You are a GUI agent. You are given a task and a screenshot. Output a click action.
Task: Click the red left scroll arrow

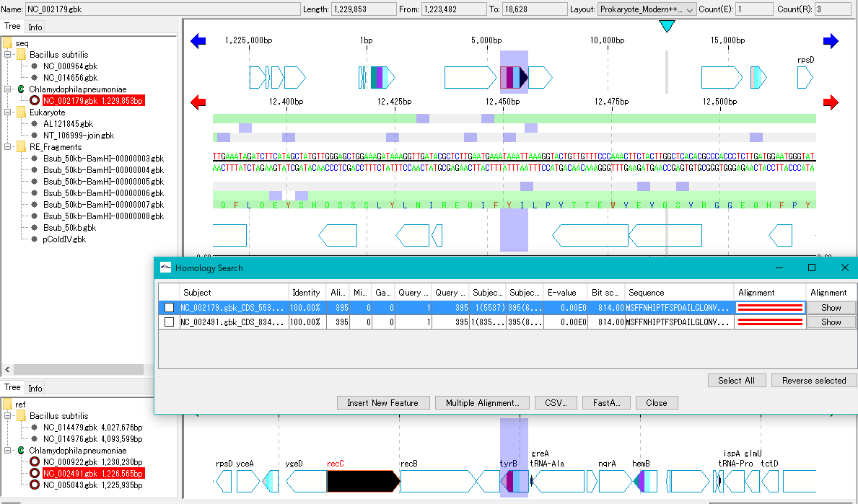point(198,102)
